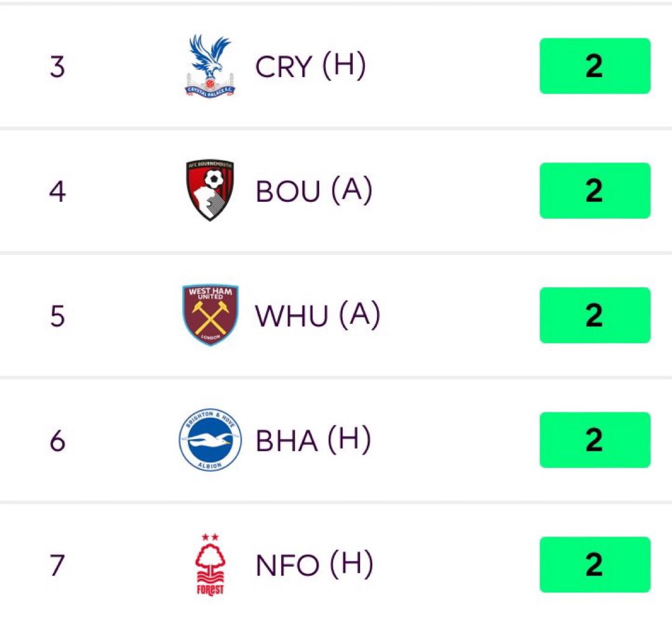Viewport: 672px width, 619px height.
Task: Click green difficulty rating beside BHA
Action: [595, 440]
